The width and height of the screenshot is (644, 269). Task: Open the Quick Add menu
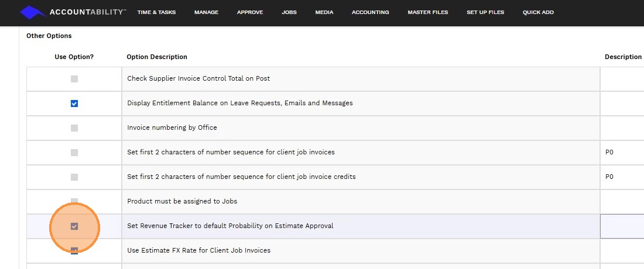pos(538,12)
